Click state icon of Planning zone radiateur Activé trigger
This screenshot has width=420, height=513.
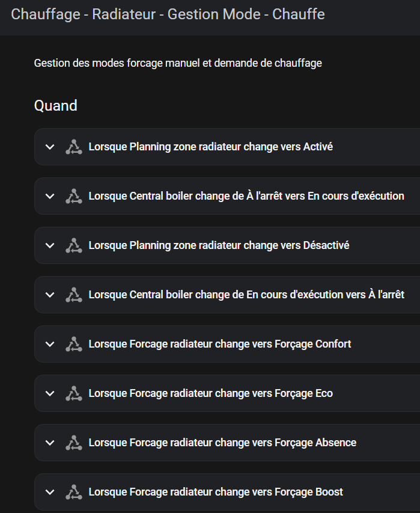coord(74,147)
